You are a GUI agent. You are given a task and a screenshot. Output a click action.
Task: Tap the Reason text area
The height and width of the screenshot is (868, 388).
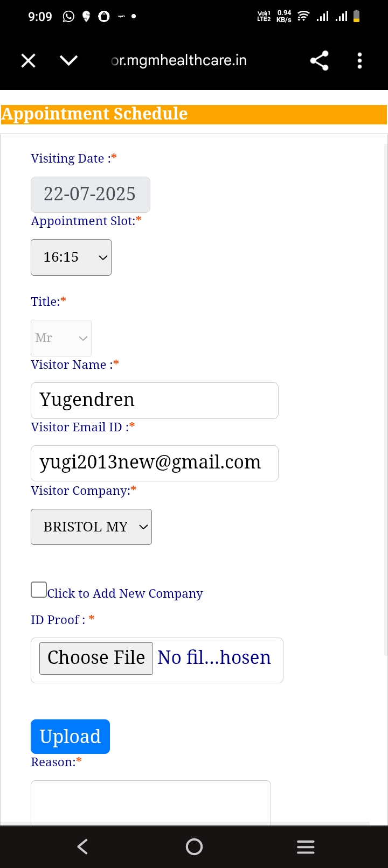pos(151,803)
